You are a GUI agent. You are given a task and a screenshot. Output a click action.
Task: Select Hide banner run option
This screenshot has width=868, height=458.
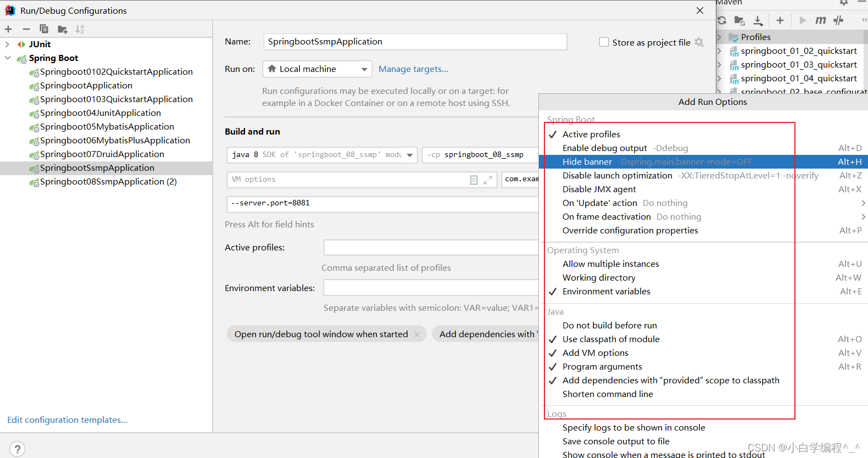point(704,162)
